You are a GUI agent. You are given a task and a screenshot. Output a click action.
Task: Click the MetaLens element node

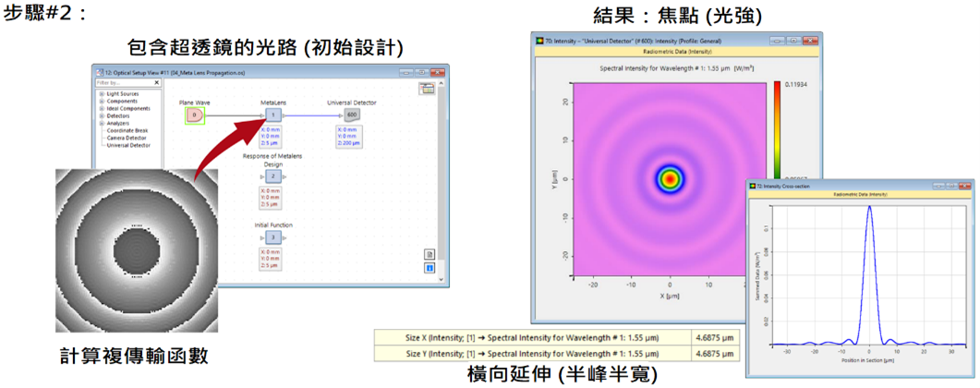pyautogui.click(x=273, y=115)
